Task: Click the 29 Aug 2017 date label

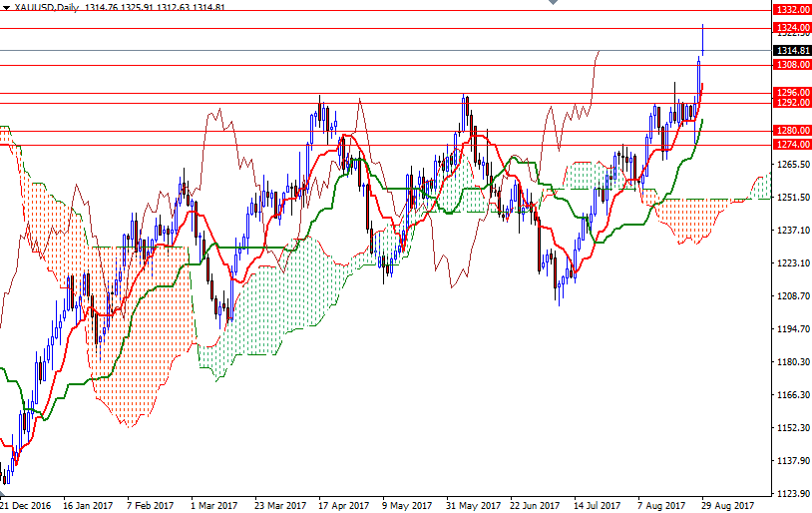Action: [724, 505]
